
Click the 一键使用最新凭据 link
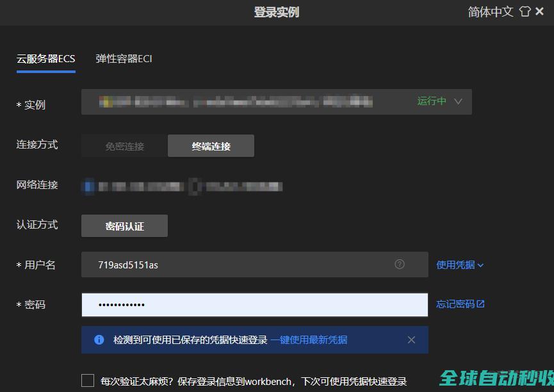[309, 339]
